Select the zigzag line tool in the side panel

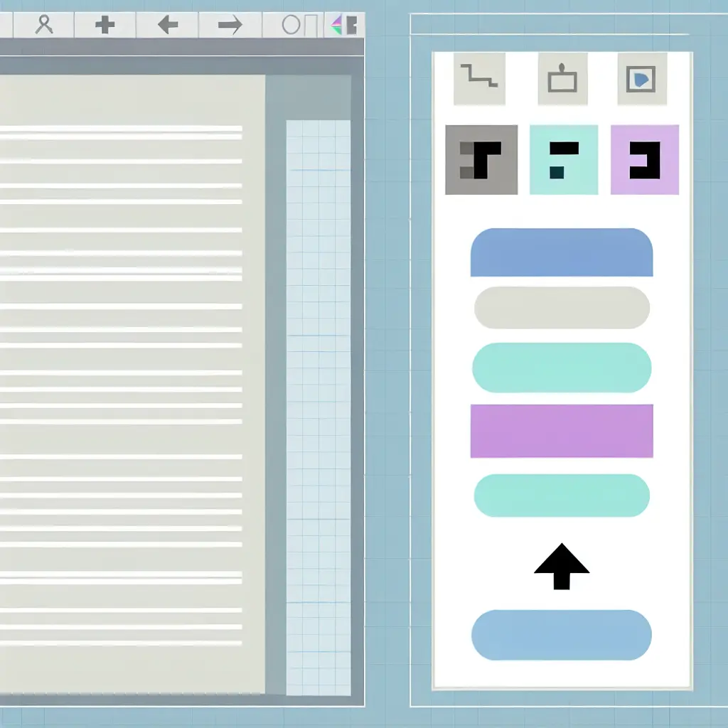tap(478, 78)
